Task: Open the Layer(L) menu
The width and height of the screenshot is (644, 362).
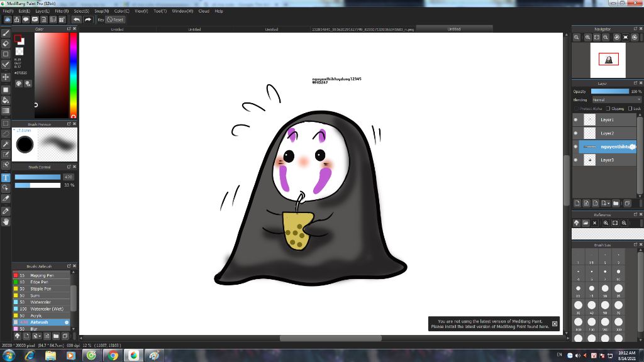Action: (42, 11)
